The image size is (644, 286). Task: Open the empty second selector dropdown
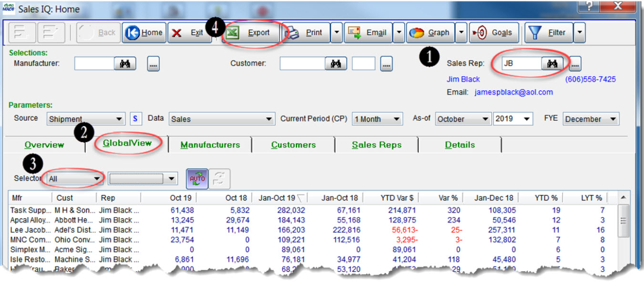143,179
